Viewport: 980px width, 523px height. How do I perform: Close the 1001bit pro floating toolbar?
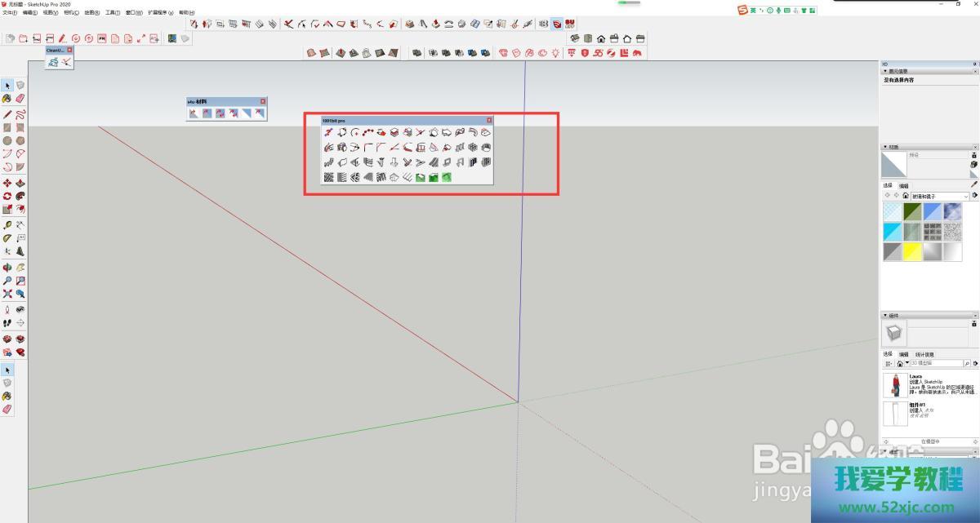(x=489, y=120)
